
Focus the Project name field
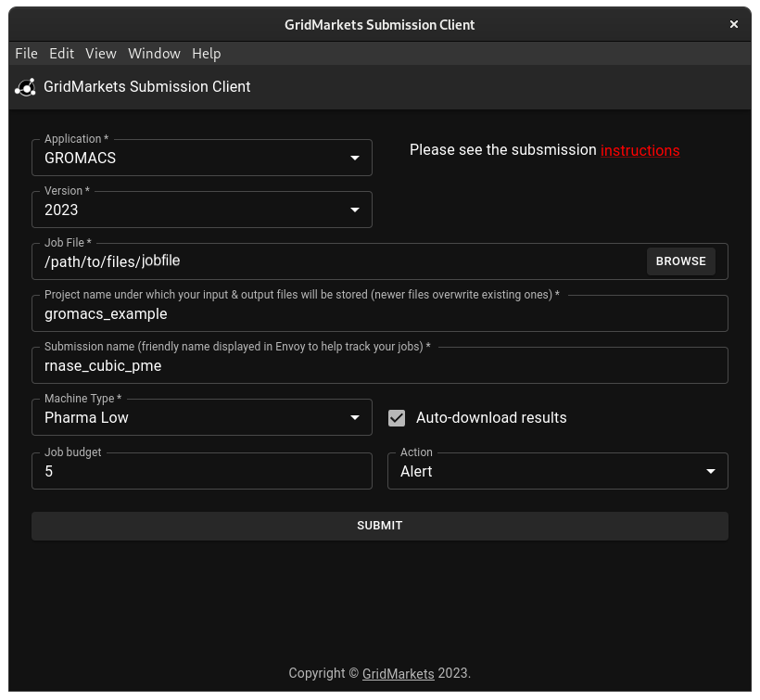point(380,314)
